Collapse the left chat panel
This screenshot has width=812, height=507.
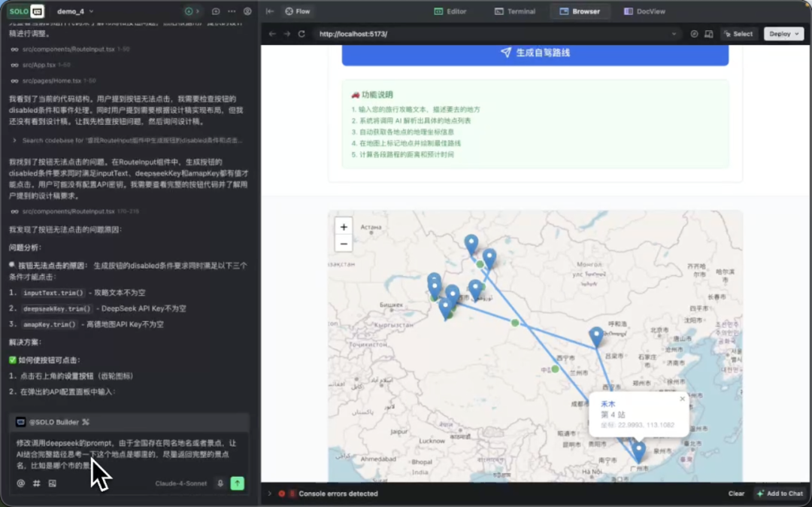tap(270, 11)
